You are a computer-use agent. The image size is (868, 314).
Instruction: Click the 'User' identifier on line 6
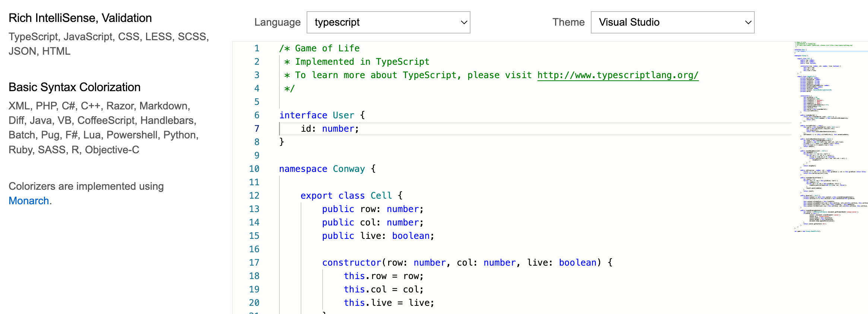pyautogui.click(x=343, y=115)
